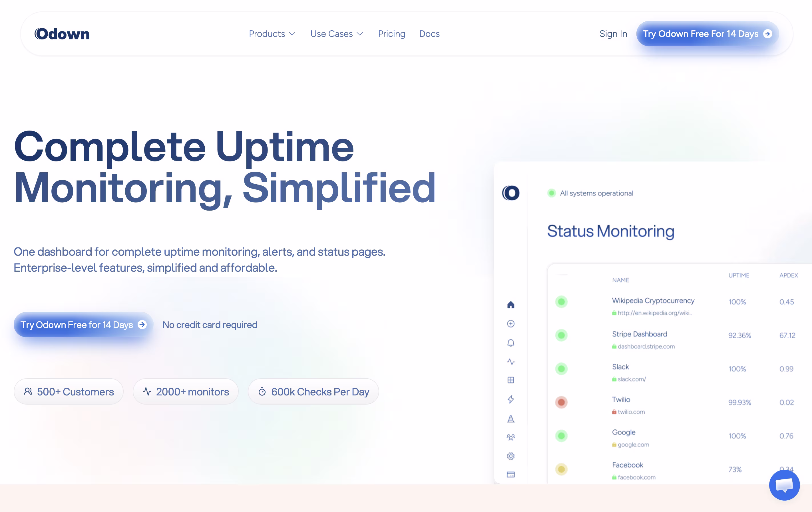The height and width of the screenshot is (512, 812).
Task: Click the arrow icon in the navbar trial button
Action: pyautogui.click(x=768, y=34)
